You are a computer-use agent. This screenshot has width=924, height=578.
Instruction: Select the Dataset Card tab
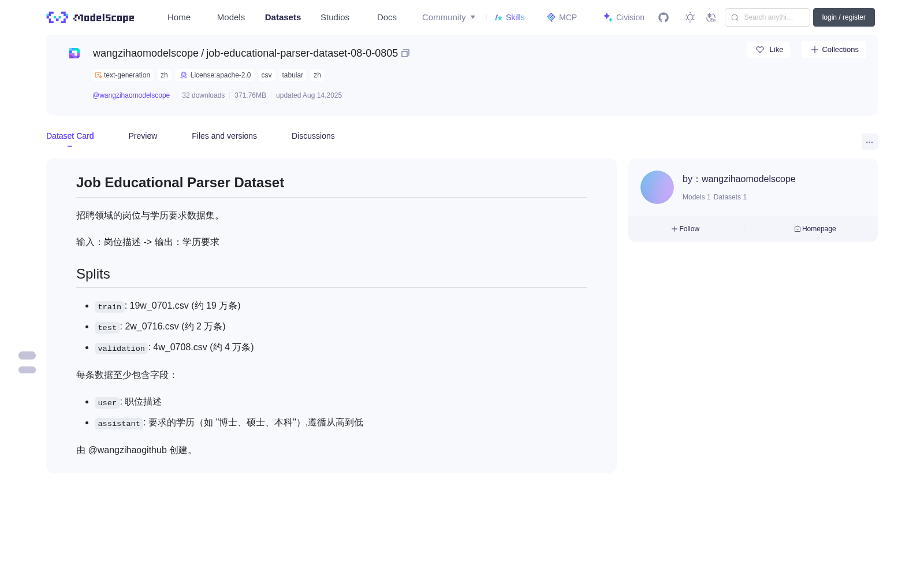[70, 136]
